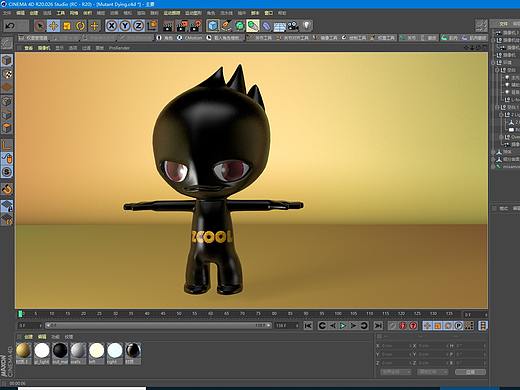
Task: Toggle Enable Axis mode in sidebar
Action: [7, 145]
